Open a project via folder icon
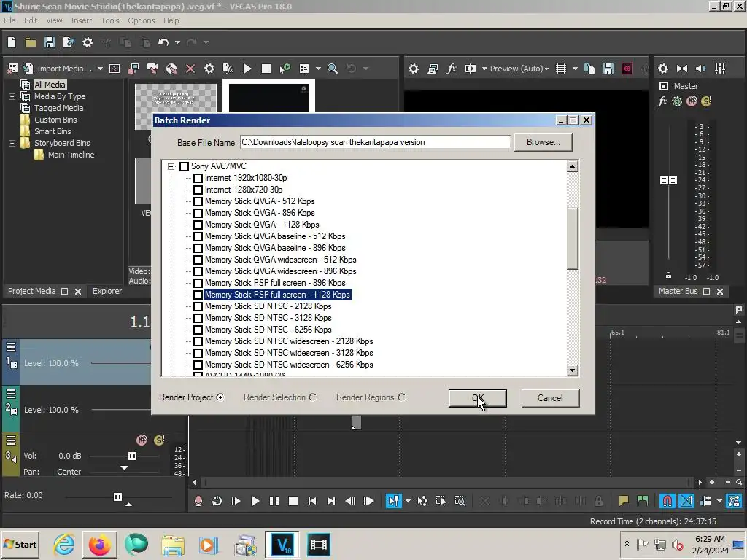The image size is (747, 560). [x=31, y=42]
